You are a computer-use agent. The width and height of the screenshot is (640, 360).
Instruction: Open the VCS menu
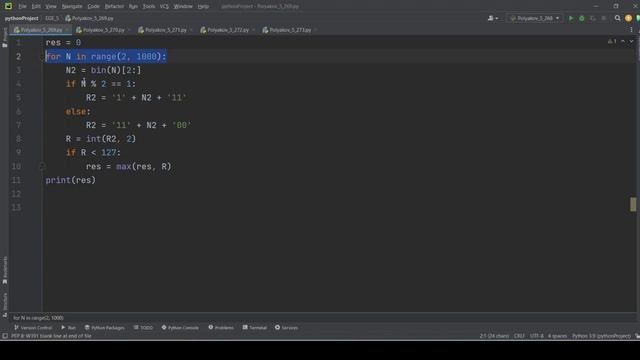point(164,7)
